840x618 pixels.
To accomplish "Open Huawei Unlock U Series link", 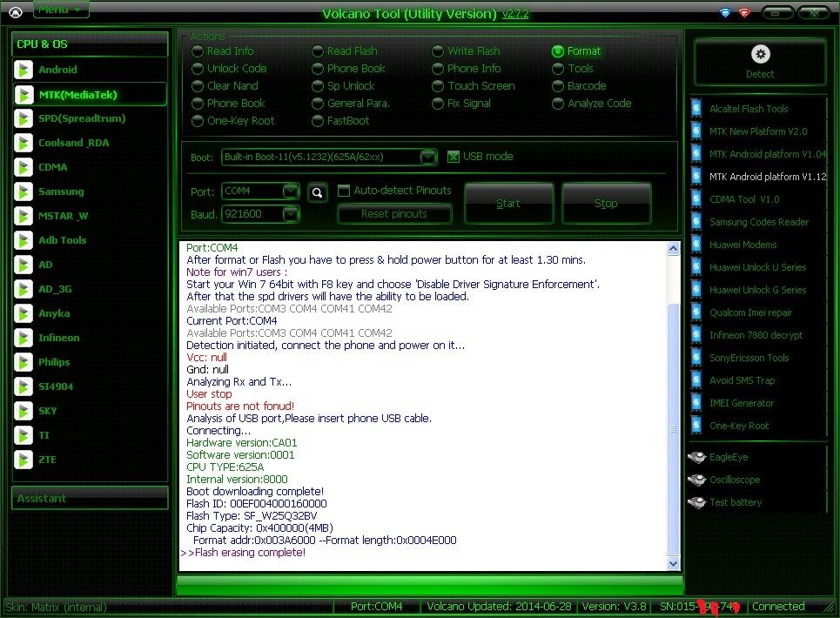I will pos(757,267).
